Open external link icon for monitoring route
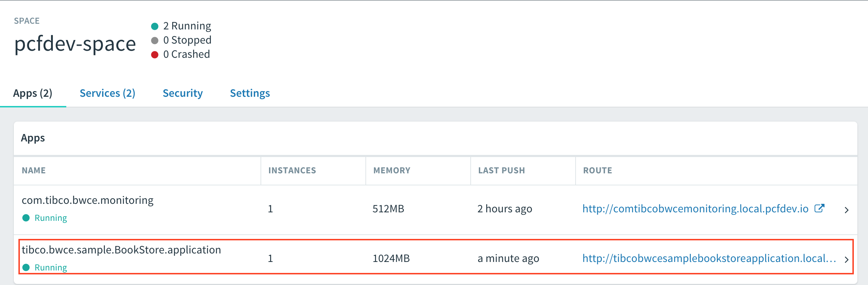 (819, 208)
